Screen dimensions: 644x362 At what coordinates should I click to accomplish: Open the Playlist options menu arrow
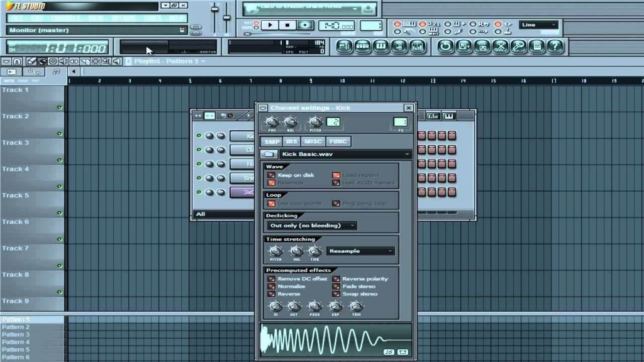6,61
